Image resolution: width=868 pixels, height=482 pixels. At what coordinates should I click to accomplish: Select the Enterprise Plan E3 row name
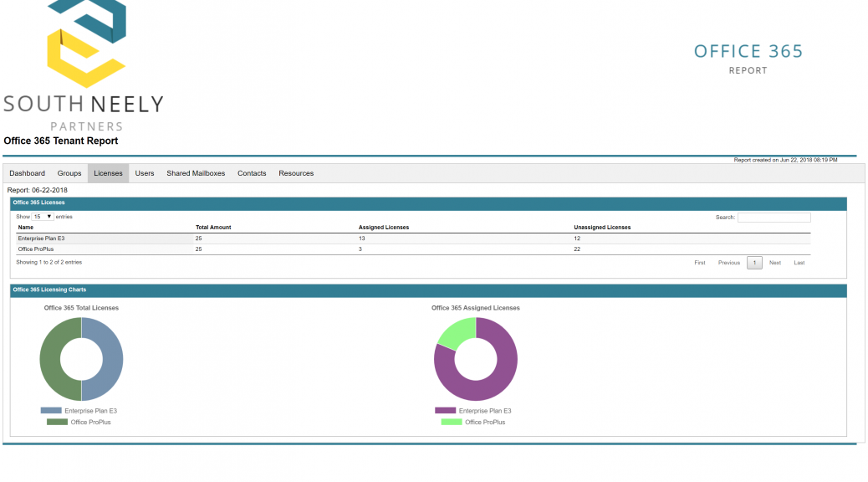click(42, 238)
